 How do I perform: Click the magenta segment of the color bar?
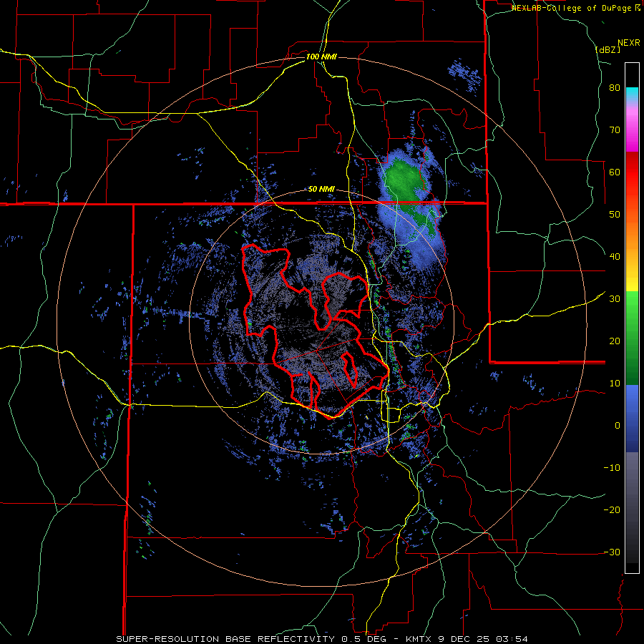pos(632,131)
